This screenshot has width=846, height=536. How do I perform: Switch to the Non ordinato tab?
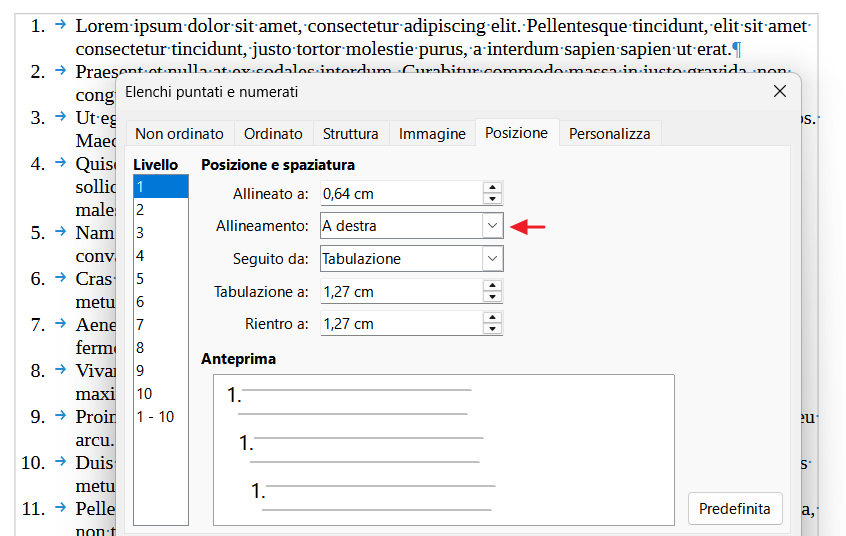pyautogui.click(x=180, y=133)
